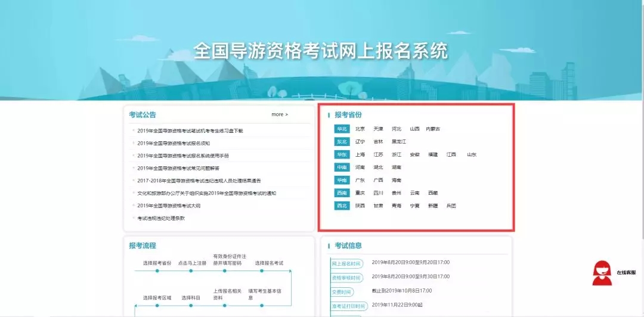Choose 安徽 as exam province
This screenshot has width=644, height=317.
[x=414, y=155]
